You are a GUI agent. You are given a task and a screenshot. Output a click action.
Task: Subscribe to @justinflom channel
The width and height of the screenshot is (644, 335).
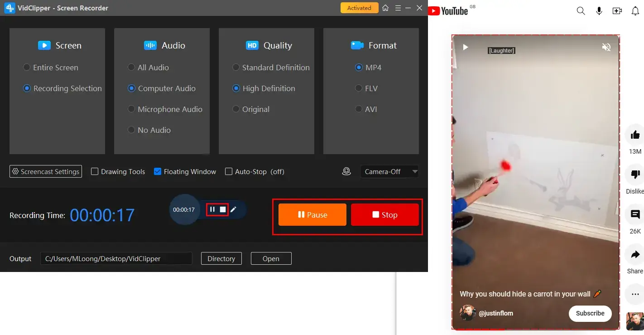[590, 313]
